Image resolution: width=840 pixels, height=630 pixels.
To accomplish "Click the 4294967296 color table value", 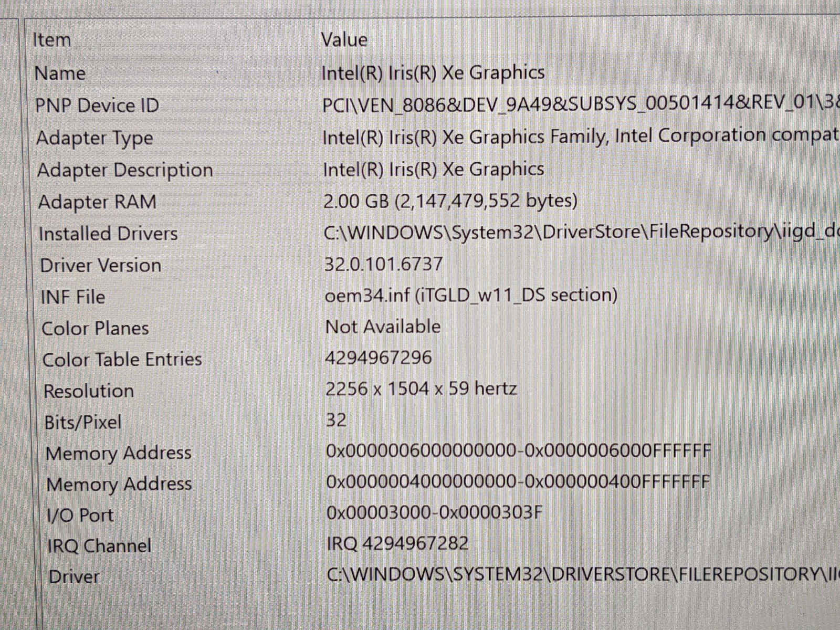I will click(x=379, y=358).
